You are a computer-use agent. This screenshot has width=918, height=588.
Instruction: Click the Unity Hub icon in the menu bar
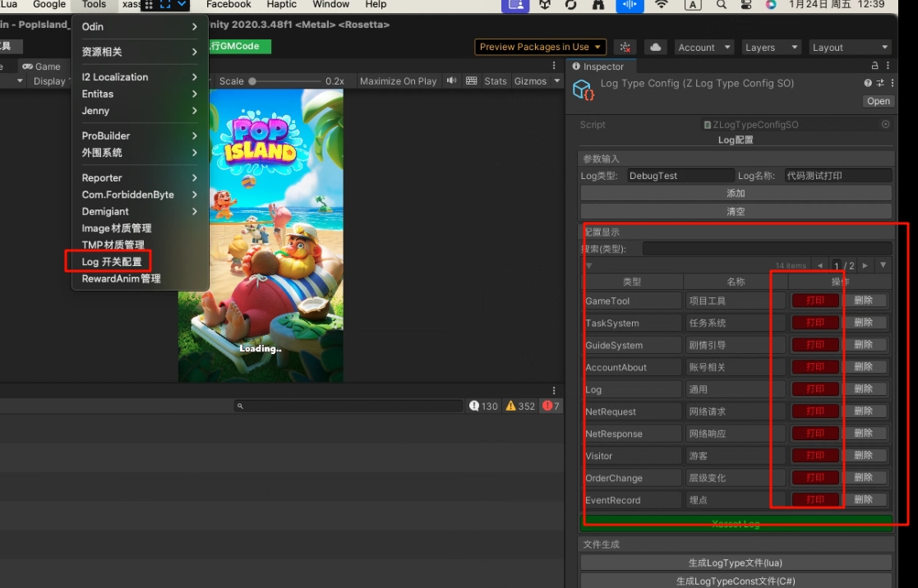[545, 5]
